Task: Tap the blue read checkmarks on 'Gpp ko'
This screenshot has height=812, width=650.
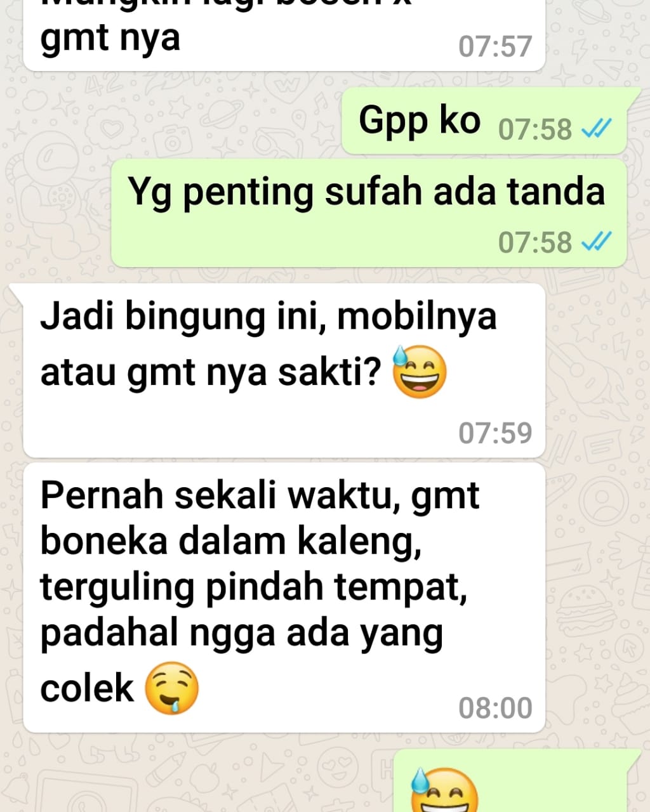Action: click(x=597, y=129)
